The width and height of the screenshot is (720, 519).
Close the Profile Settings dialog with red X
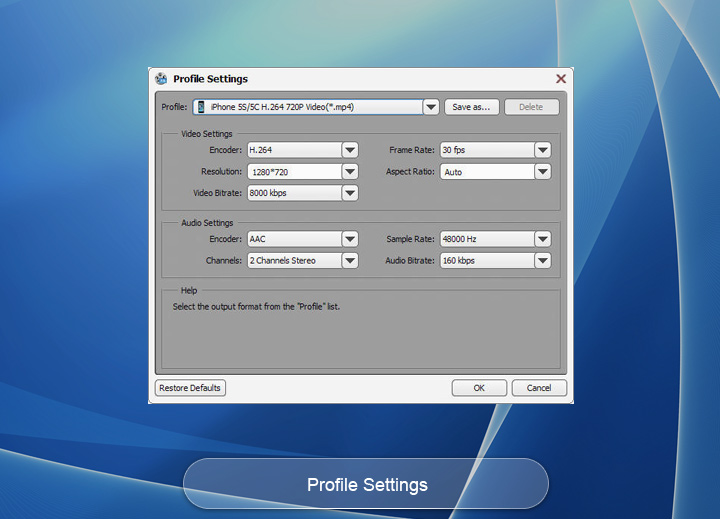click(x=561, y=79)
